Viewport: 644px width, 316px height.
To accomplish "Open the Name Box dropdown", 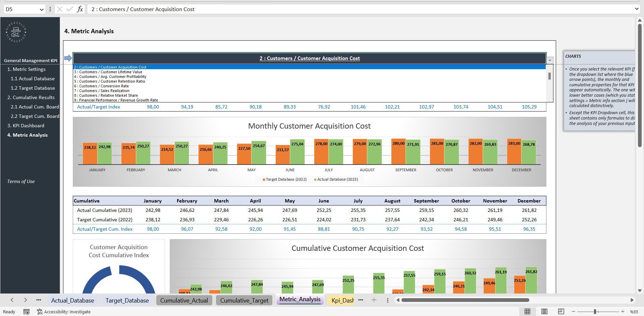I will [41, 9].
